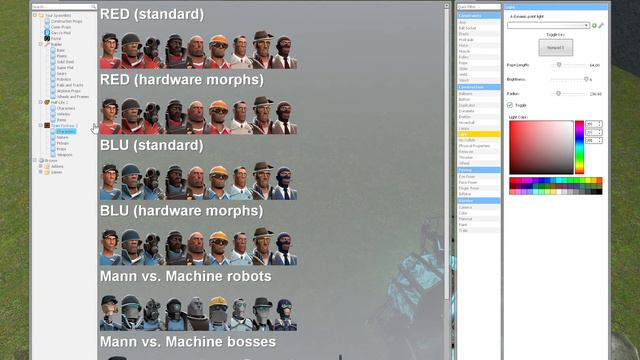Spawn RED hardware morphs Demoman model
This screenshot has width=640, height=360.
176,116
